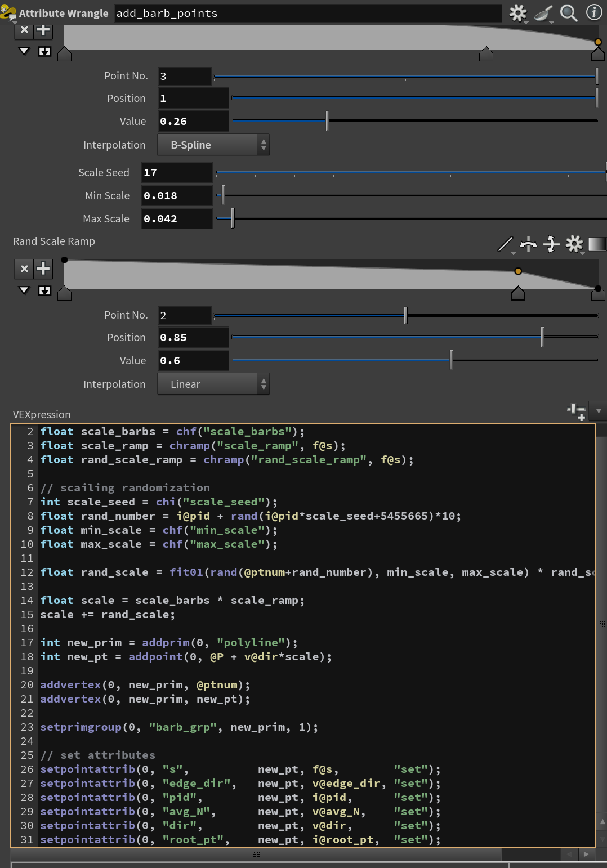
Task: Click the VEXpression label
Action: 42,414
